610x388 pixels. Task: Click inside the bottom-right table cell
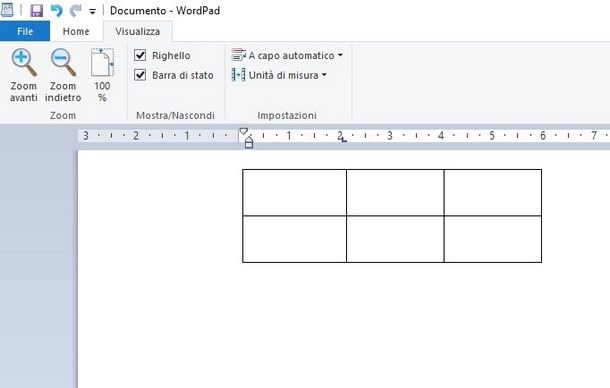(493, 239)
